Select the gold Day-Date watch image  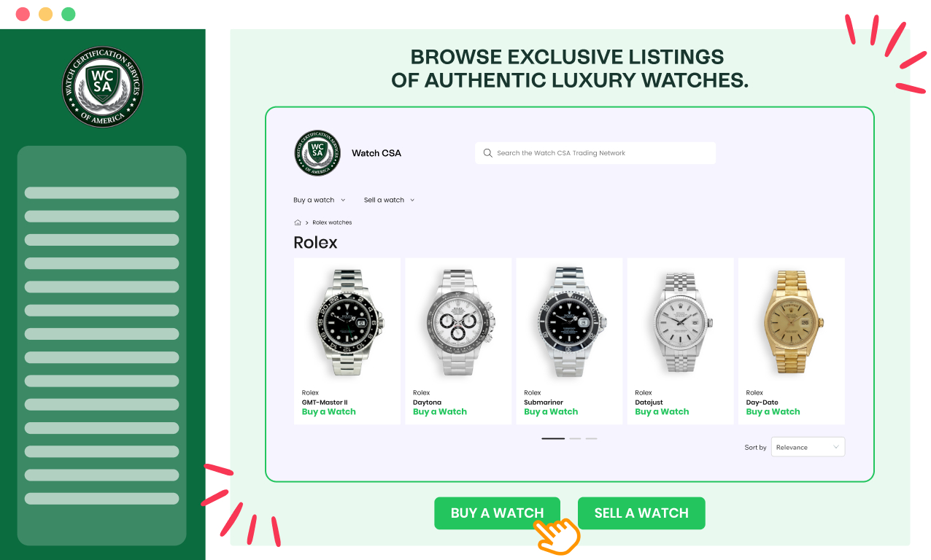pos(792,322)
